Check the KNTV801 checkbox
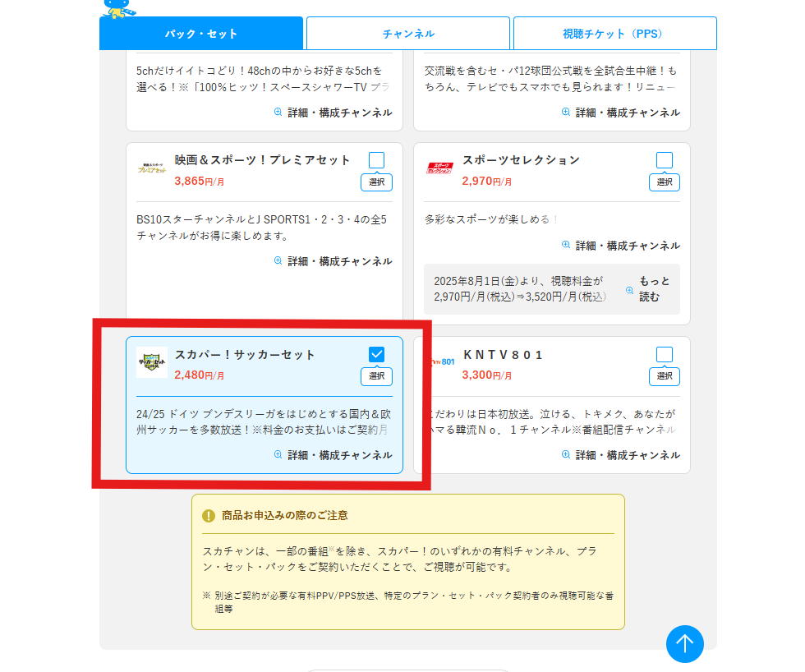 (665, 354)
